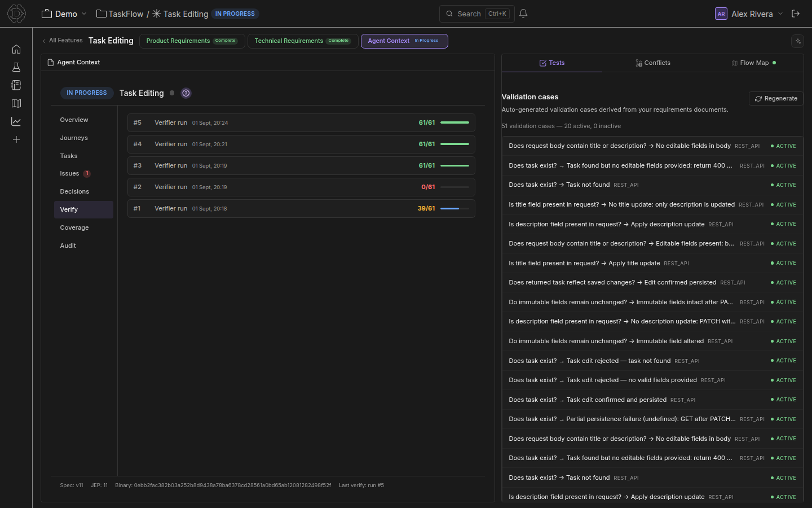Select the Product Requirements tab
The width and height of the screenshot is (812, 508).
[192, 41]
